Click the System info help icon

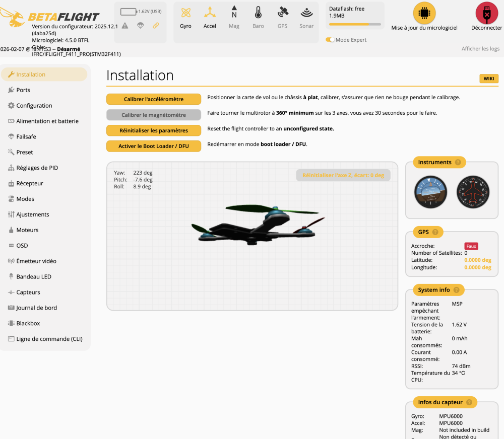[x=456, y=290]
